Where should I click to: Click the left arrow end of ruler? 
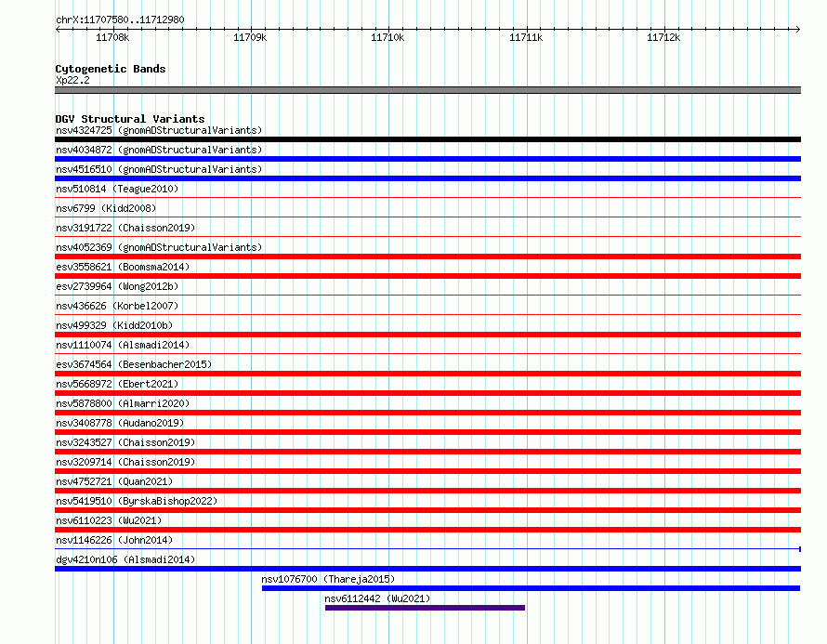(x=58, y=29)
